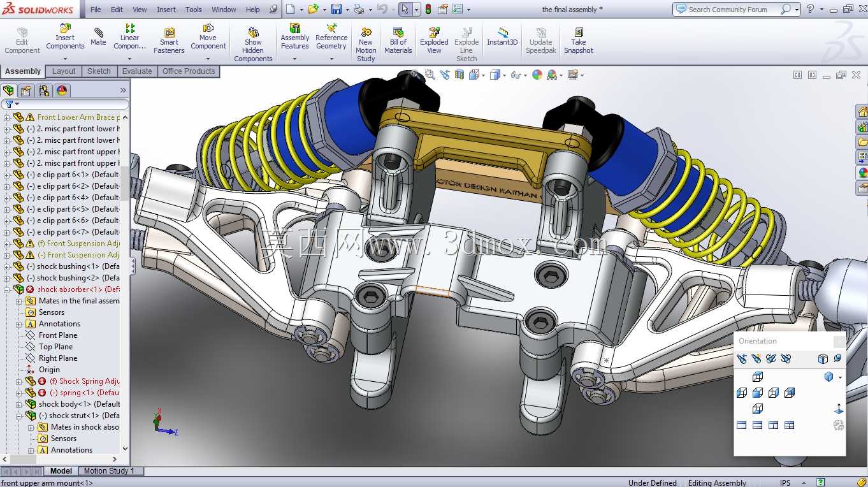The width and height of the screenshot is (868, 487).
Task: Open the FeatureManager design tree tab
Action: [8, 91]
